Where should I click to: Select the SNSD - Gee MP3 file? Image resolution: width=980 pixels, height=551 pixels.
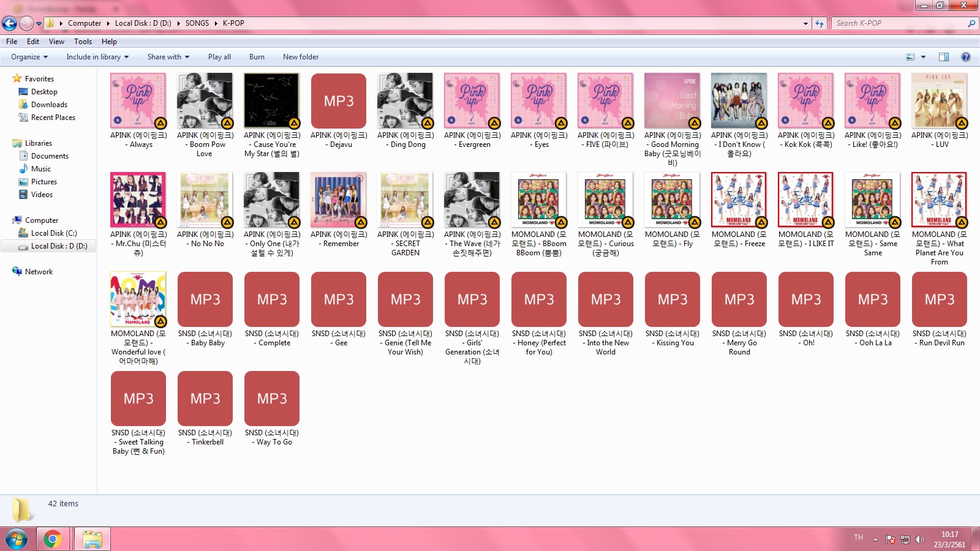point(339,309)
